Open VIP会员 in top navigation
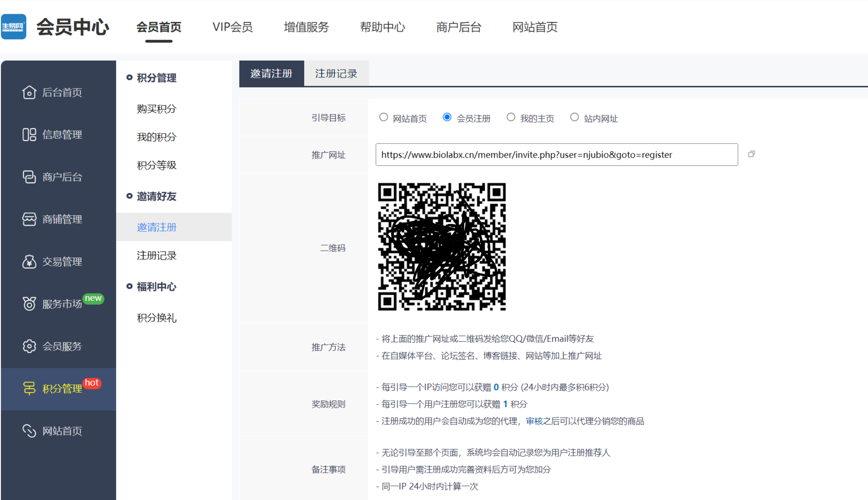The width and height of the screenshot is (868, 500). pos(232,27)
